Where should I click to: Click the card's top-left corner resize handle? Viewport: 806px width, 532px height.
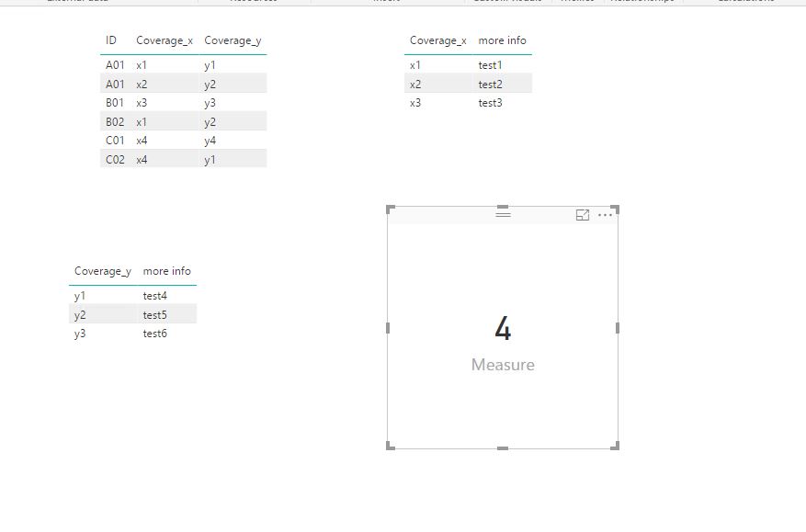coord(391,209)
